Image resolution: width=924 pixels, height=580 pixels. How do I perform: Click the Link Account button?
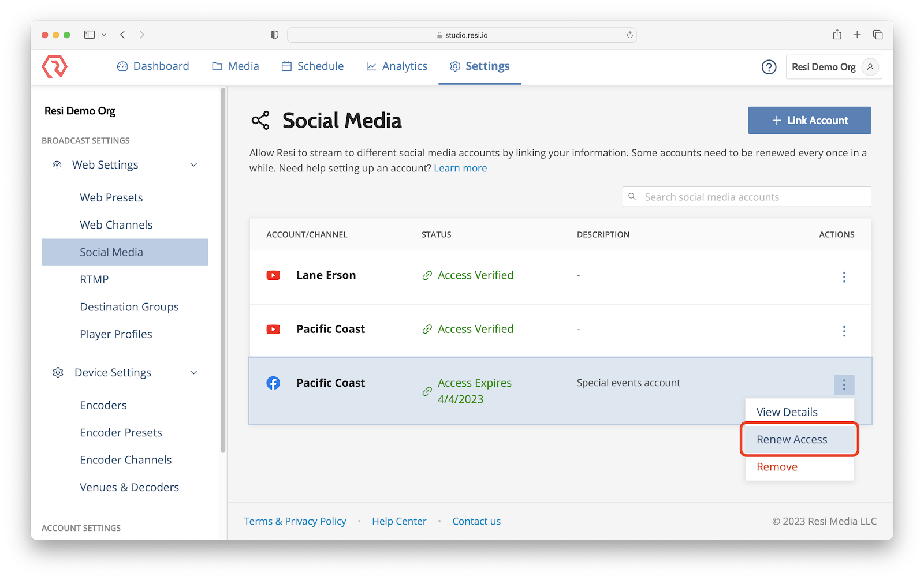810,120
